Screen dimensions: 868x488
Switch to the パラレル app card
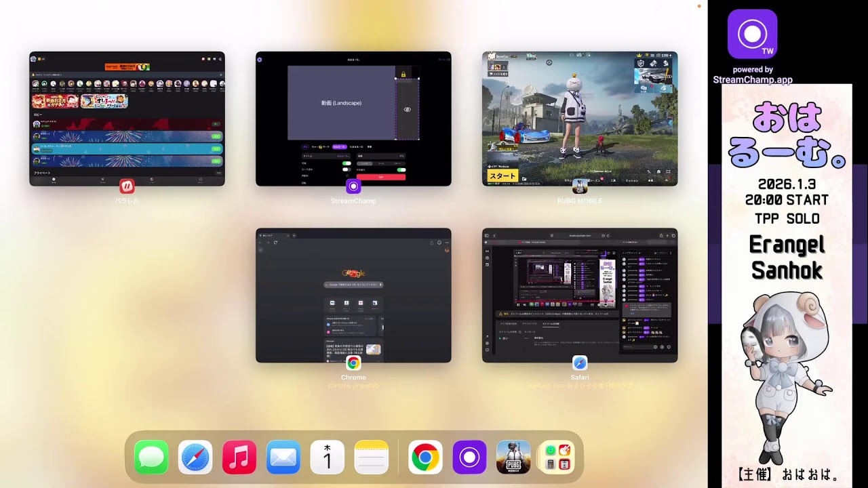(127, 119)
